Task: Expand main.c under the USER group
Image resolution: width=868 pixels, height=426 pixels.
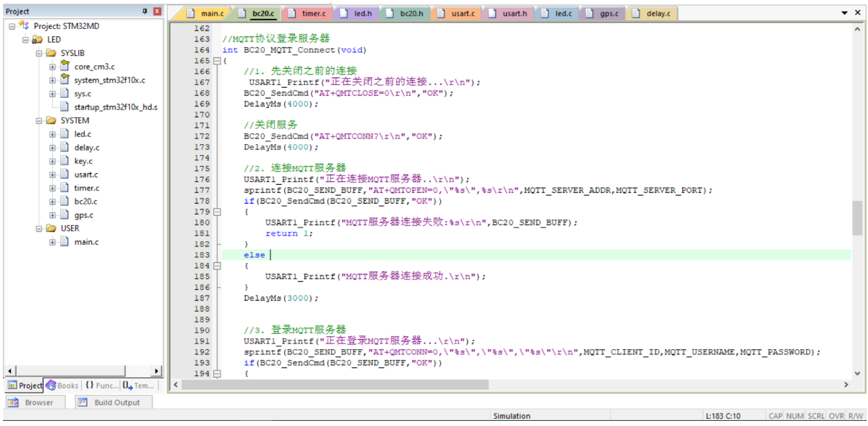Action: pyautogui.click(x=53, y=242)
